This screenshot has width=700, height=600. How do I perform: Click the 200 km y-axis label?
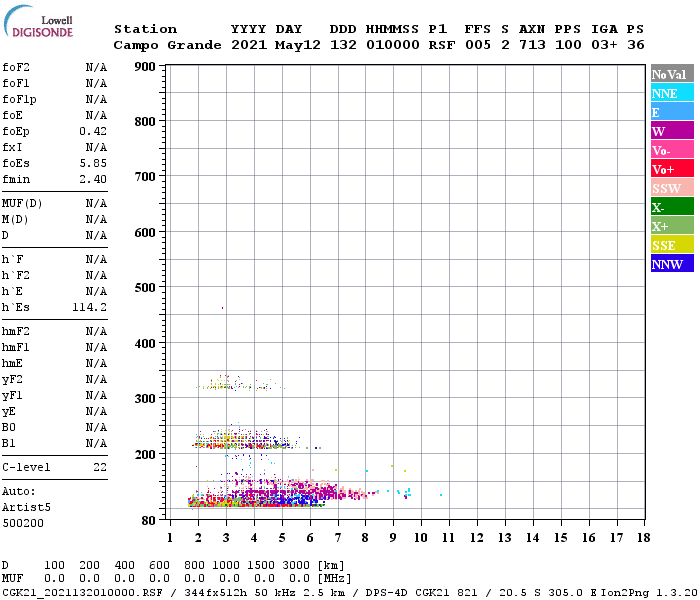[145, 454]
